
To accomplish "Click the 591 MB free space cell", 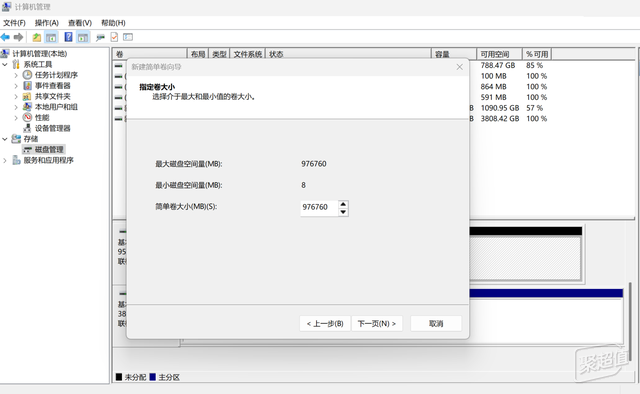I will [493, 97].
